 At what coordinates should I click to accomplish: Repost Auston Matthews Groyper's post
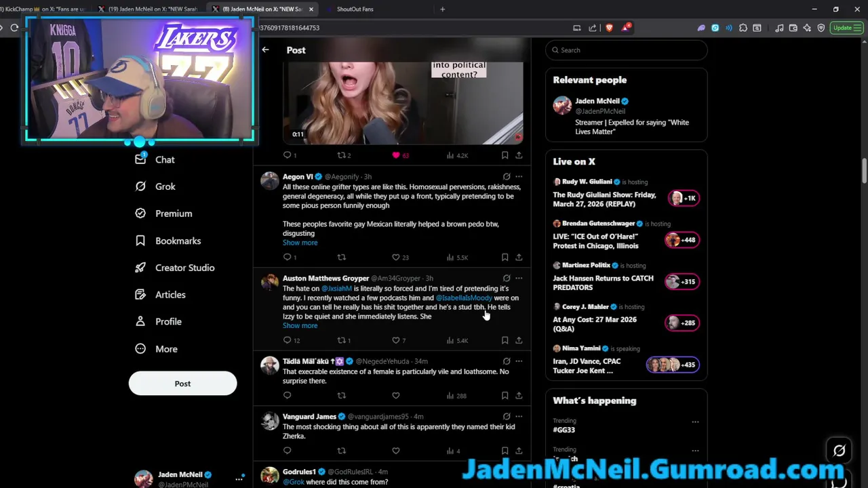[344, 340]
